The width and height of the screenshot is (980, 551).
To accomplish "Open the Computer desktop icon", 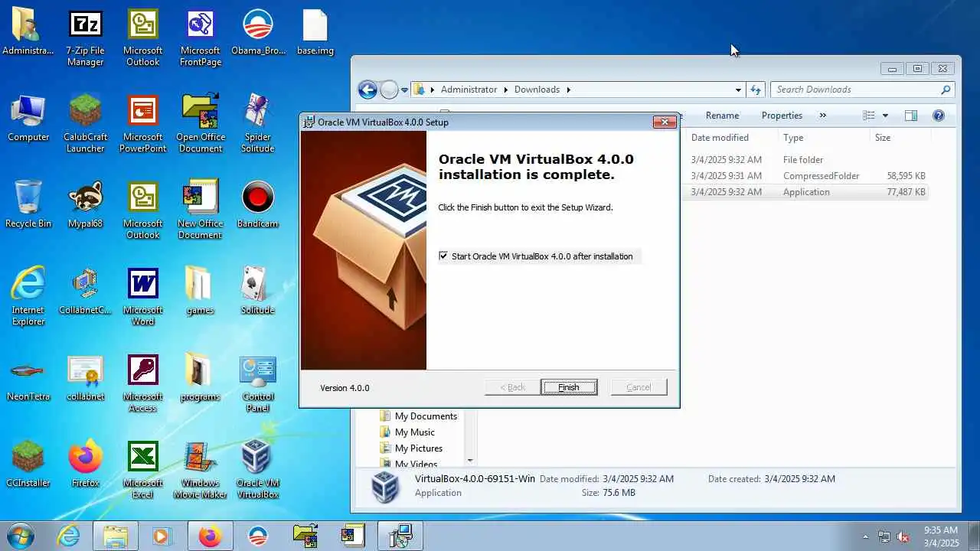I will 28,119.
